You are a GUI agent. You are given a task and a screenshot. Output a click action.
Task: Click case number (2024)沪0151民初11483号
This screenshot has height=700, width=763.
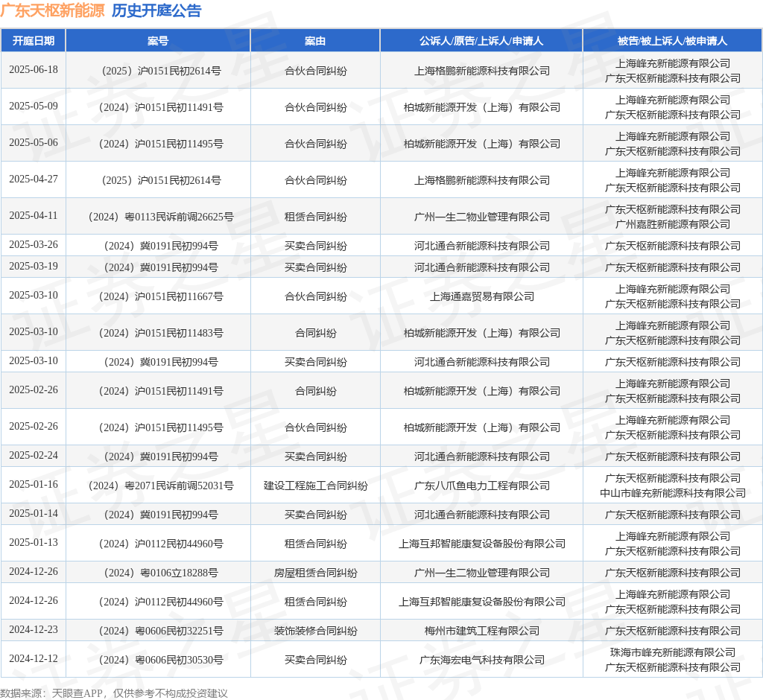(161, 333)
